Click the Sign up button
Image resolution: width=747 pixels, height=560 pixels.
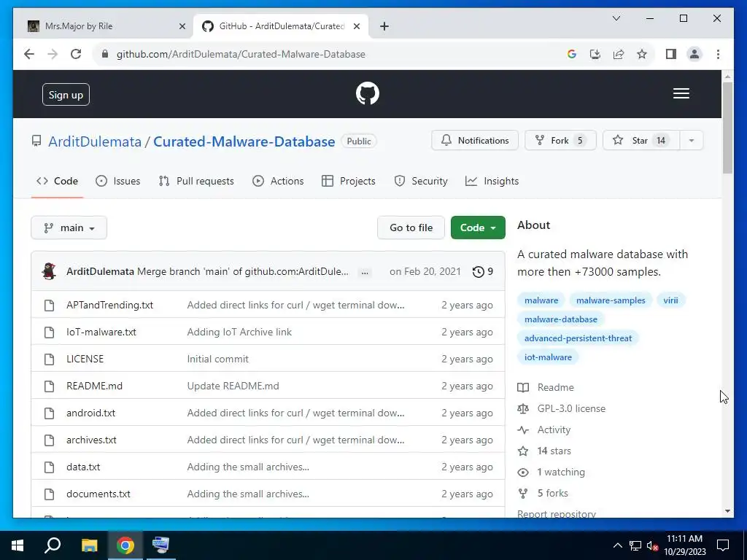(66, 94)
